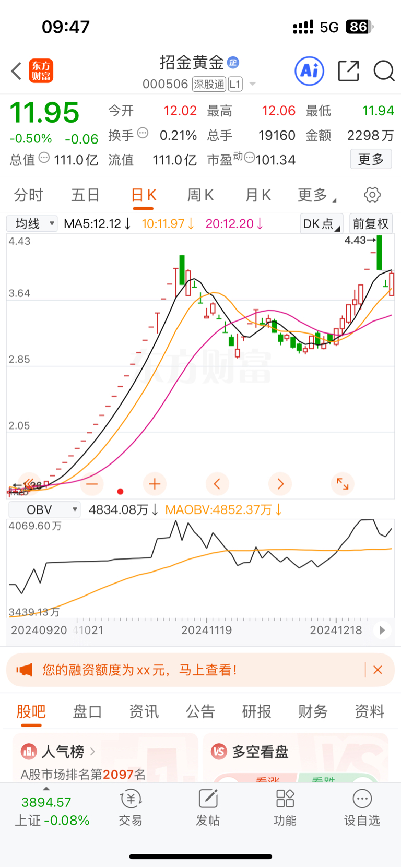This screenshot has height=868, width=401.
Task: Expand stock code 000506 dropdown arrow
Action: click(x=253, y=84)
